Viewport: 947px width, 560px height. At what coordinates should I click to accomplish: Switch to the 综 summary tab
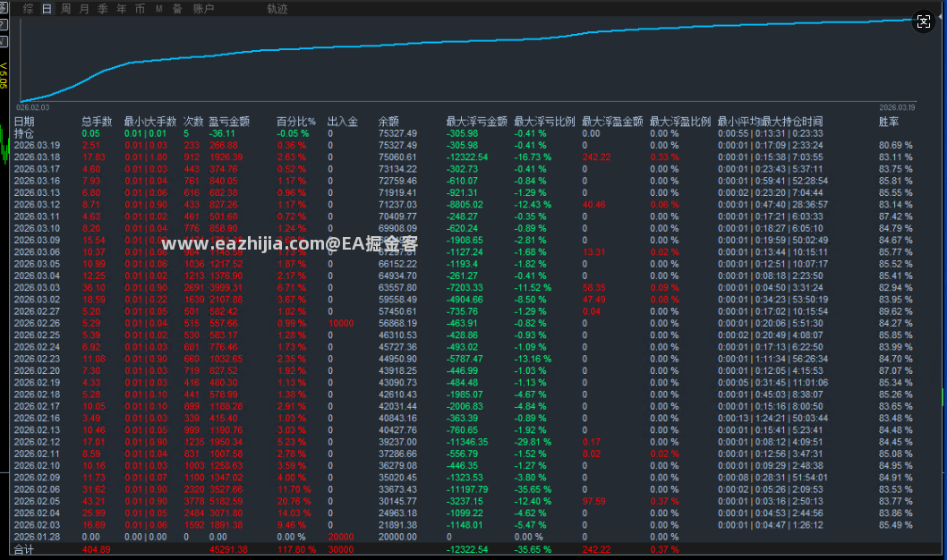[x=29, y=8]
